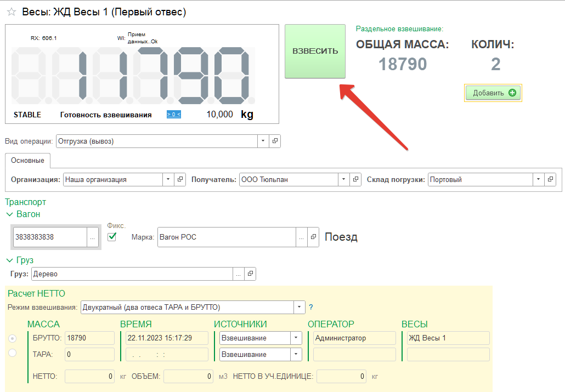
Task: Toggle the Фикс. checkbox
Action: click(112, 237)
